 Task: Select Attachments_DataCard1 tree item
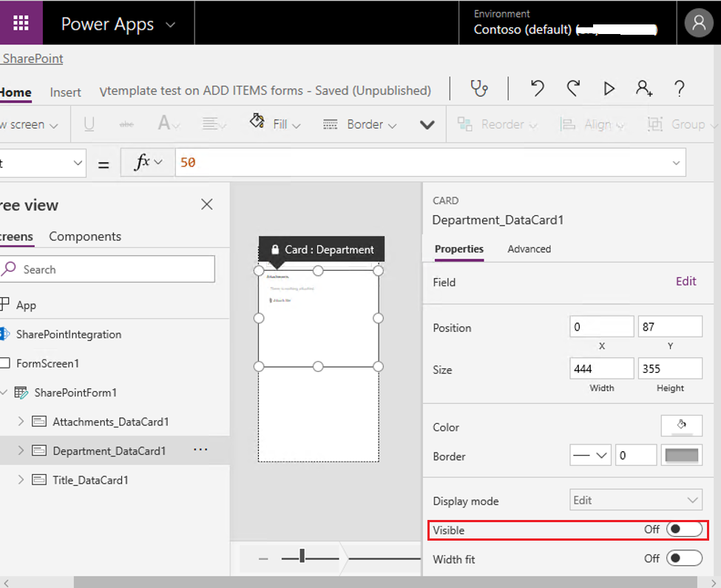(x=110, y=422)
